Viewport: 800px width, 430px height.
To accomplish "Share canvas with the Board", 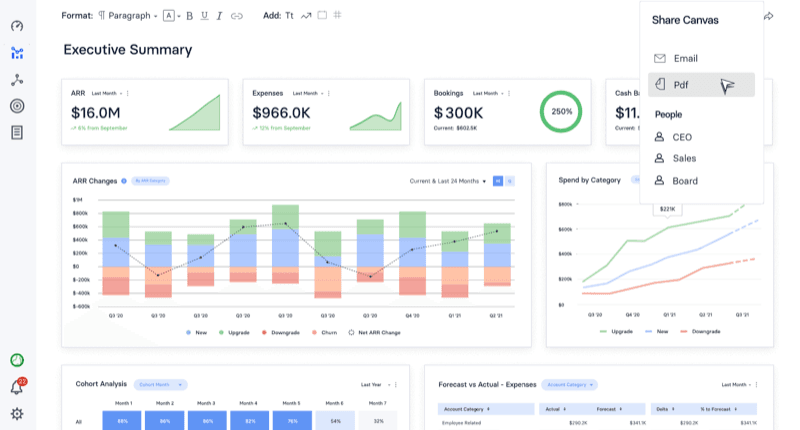I will coord(685,181).
